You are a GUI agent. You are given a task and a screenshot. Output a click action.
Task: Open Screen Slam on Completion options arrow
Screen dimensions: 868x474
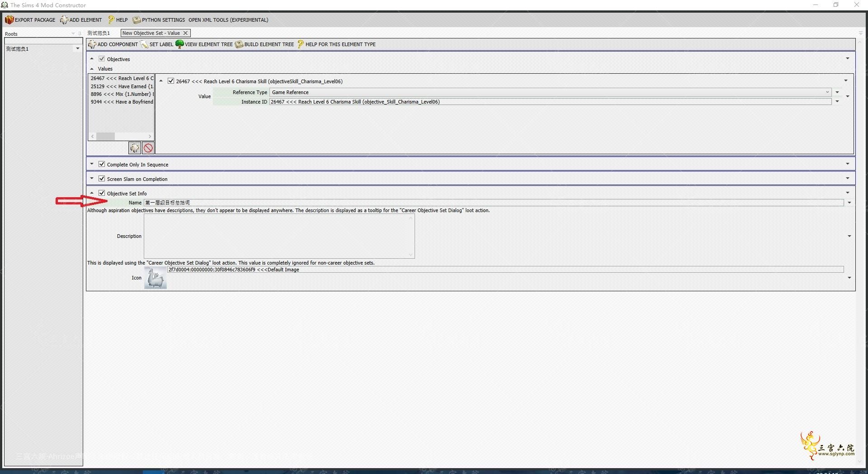pos(848,178)
